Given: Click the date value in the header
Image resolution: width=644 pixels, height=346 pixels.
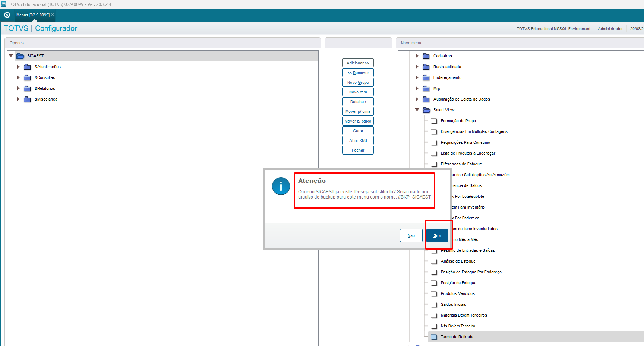Looking at the screenshot, I should [637, 29].
